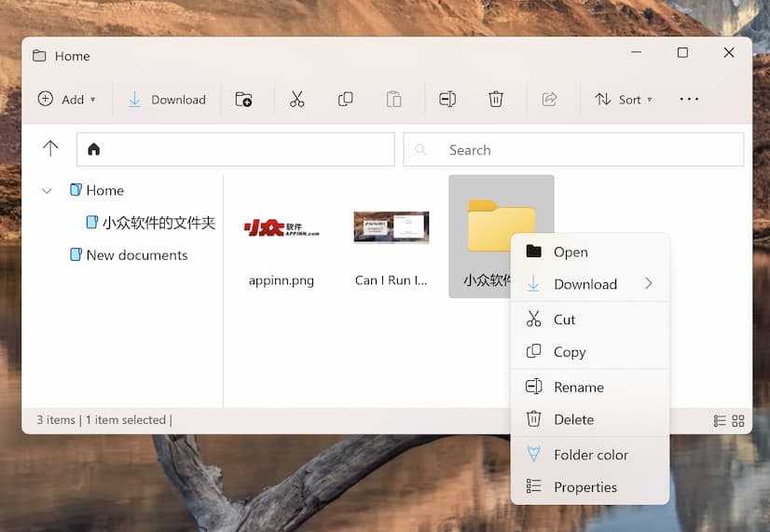
Task: Open the three-dots more options menu
Action: coord(689,100)
